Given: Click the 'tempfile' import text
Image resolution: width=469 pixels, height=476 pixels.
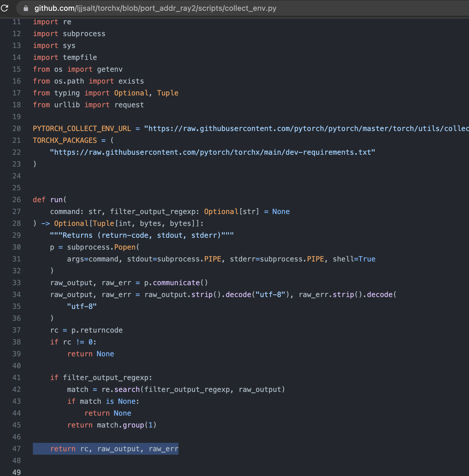Looking at the screenshot, I should click(80, 57).
